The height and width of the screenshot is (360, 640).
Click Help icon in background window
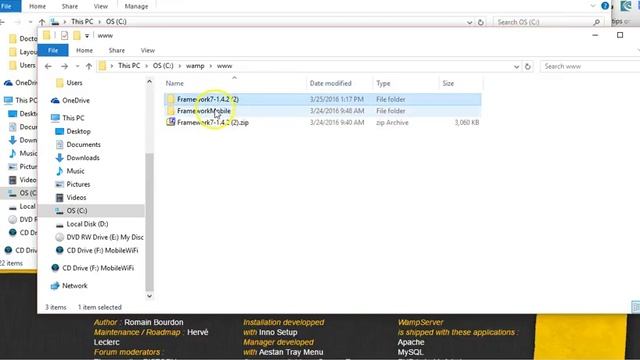[x=605, y=6]
